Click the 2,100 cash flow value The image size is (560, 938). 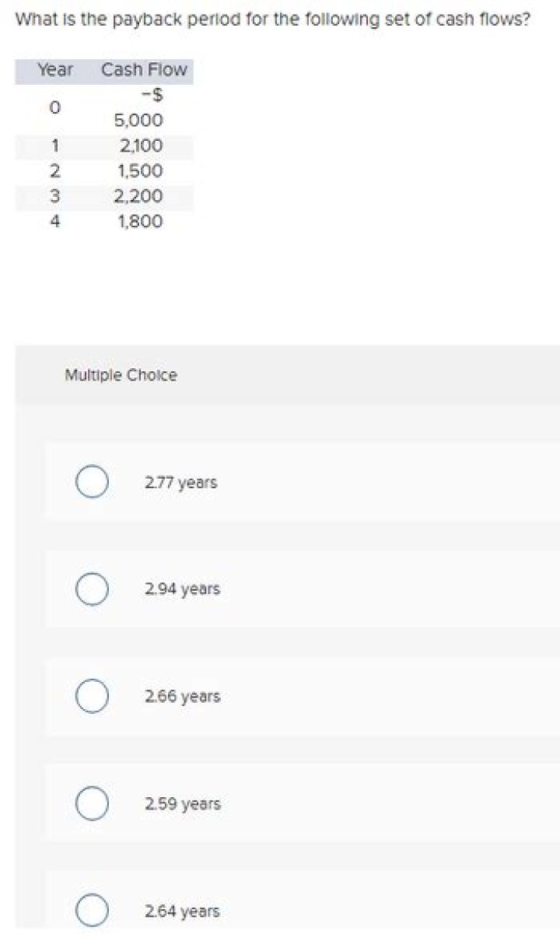tap(141, 146)
